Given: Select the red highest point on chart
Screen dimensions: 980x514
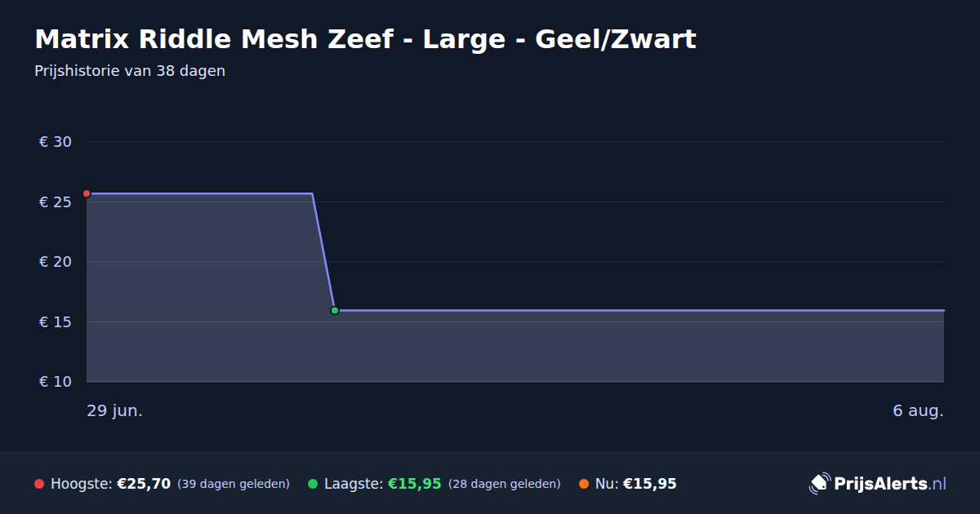Looking at the screenshot, I should (87, 193).
